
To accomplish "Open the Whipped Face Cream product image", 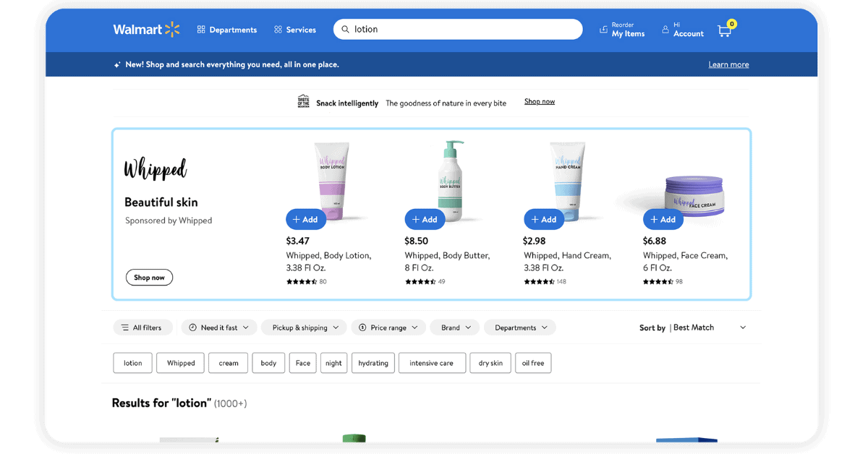I will tap(694, 195).
